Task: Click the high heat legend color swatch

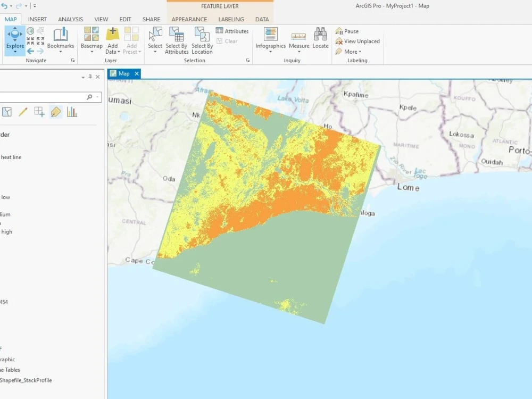Action: coord(2,232)
